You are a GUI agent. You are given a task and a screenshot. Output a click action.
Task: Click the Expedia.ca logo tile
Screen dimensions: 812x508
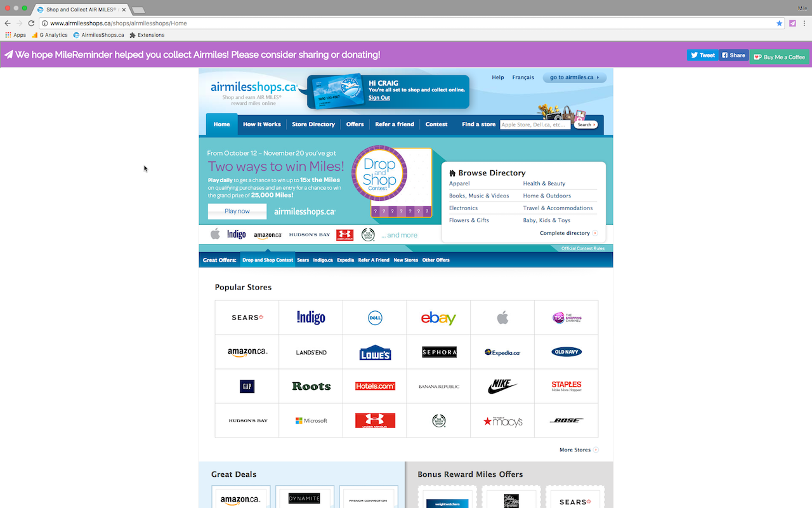pyautogui.click(x=502, y=352)
